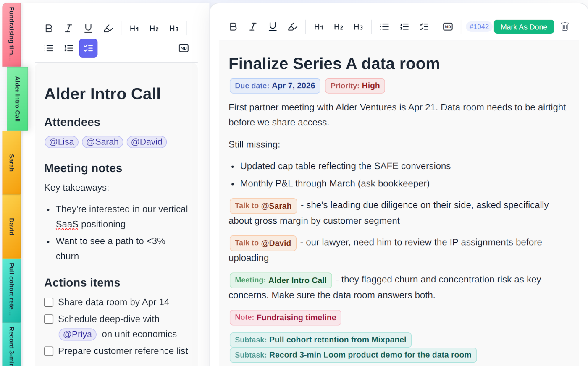Viewport: 588px width, 366px height.
Task: Open the 'Meeting: Alder Intro Call' chip
Action: tap(281, 280)
